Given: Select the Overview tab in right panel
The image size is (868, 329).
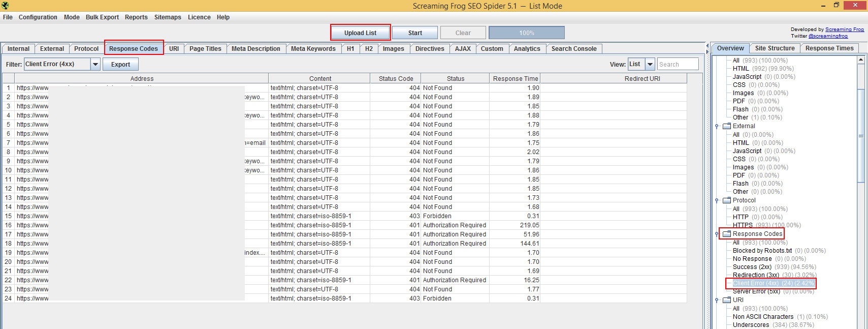Looking at the screenshot, I should coord(730,48).
